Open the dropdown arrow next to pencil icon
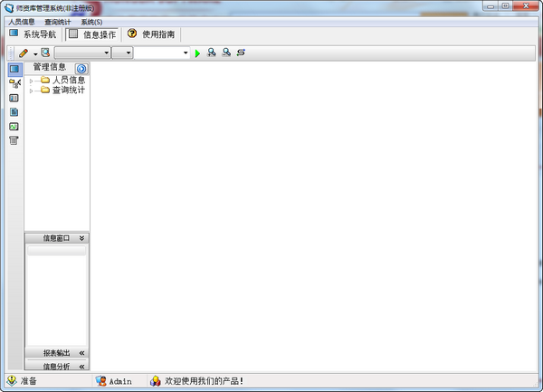The image size is (543, 392). pyautogui.click(x=35, y=54)
